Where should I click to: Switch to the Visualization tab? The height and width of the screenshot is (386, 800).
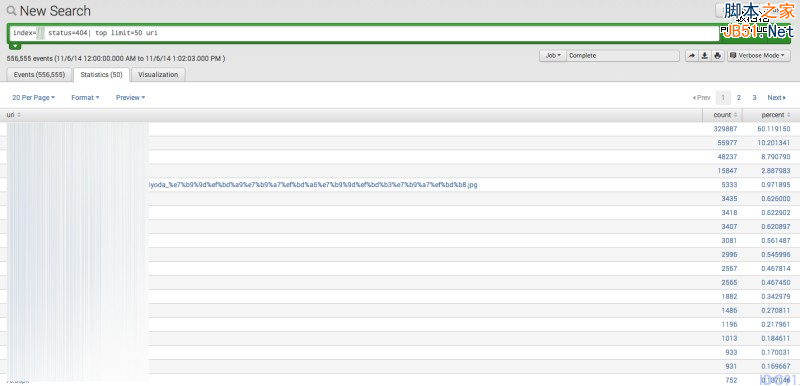click(x=158, y=74)
